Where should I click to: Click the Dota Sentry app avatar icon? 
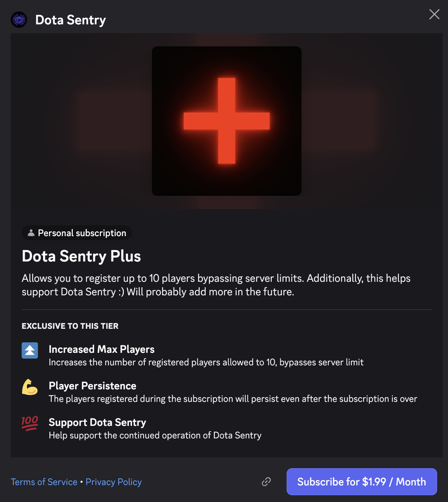click(19, 20)
